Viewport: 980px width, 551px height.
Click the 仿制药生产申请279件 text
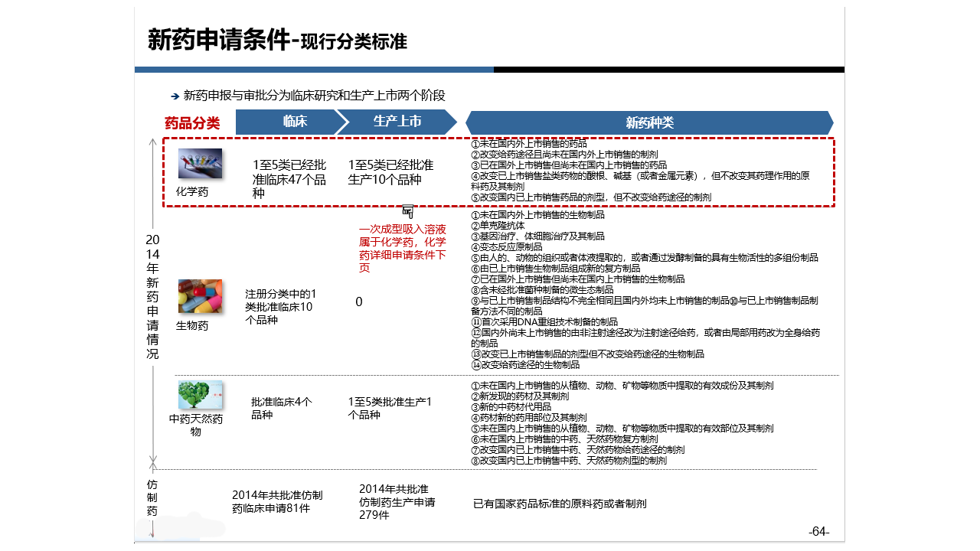pyautogui.click(x=397, y=502)
